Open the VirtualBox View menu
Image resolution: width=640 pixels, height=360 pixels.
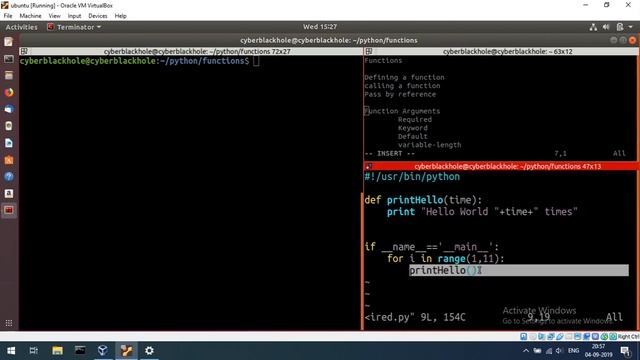pyautogui.click(x=54, y=16)
